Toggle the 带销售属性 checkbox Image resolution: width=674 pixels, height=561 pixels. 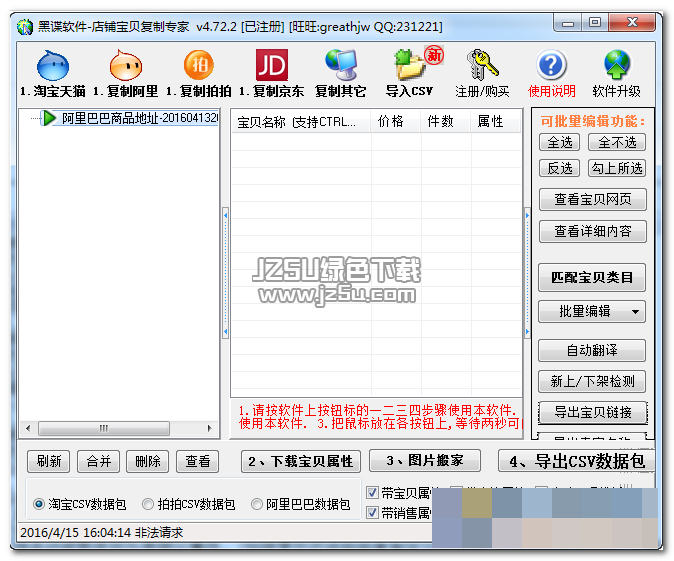click(x=372, y=512)
